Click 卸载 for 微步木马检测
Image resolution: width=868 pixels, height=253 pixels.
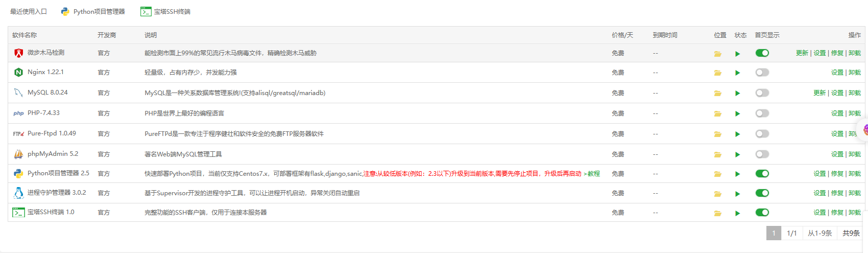(x=855, y=53)
